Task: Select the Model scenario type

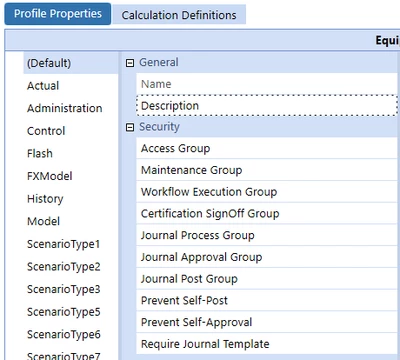Action: [x=71, y=221]
